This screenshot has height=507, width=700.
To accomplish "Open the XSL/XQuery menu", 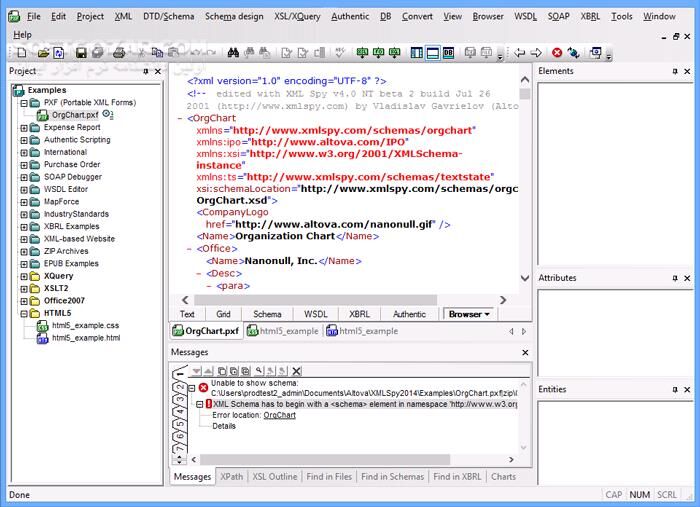I will (x=297, y=16).
